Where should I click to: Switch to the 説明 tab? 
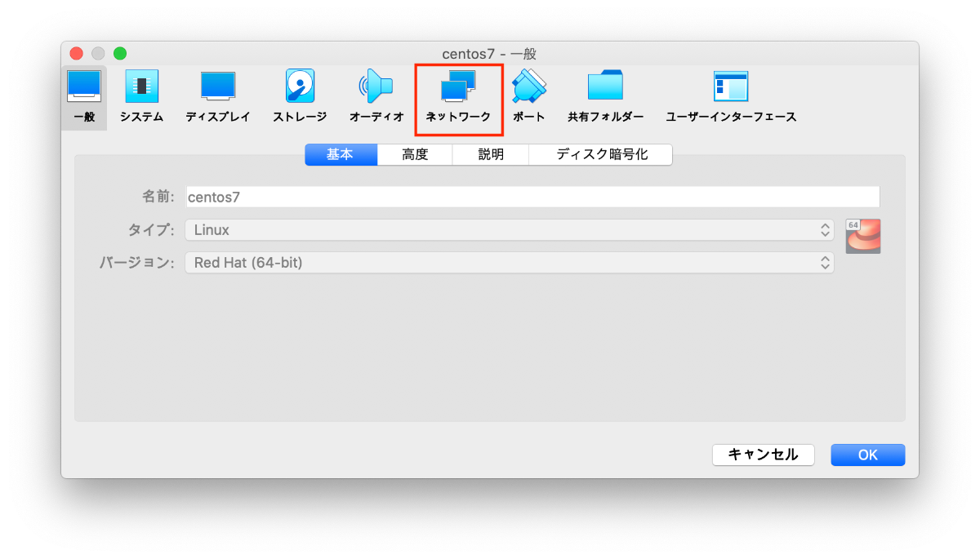point(491,154)
